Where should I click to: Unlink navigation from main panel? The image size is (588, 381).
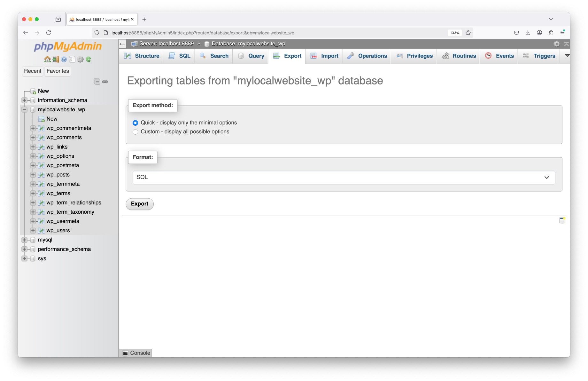point(105,82)
